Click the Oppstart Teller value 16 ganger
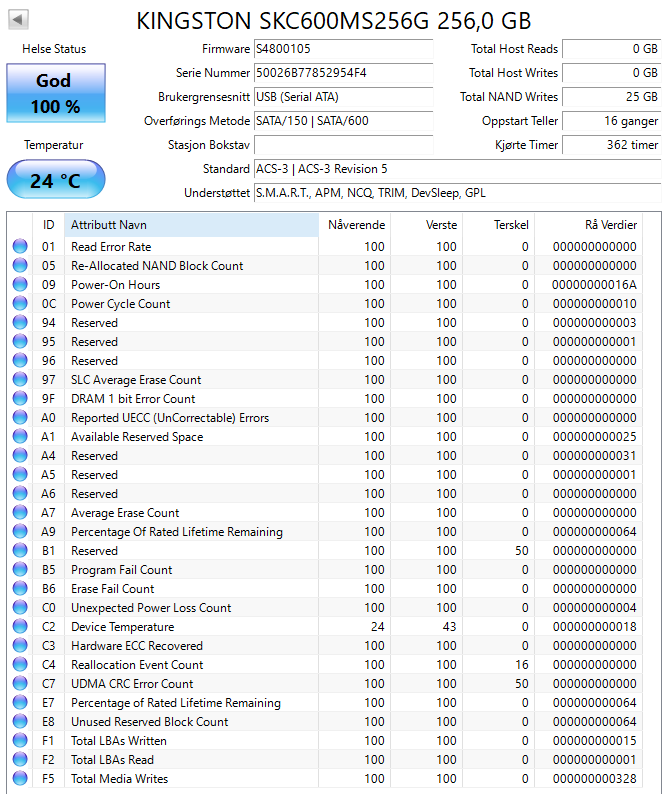667x794 pixels. pos(612,121)
